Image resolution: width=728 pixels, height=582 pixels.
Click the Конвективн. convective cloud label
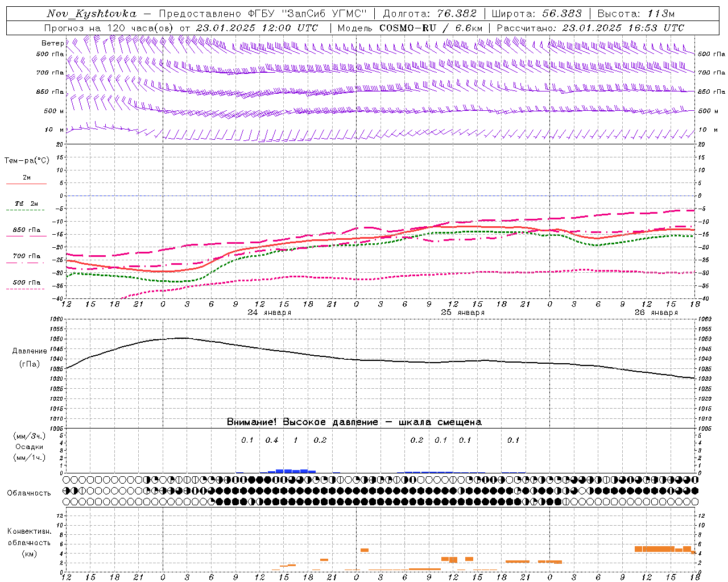(x=30, y=531)
